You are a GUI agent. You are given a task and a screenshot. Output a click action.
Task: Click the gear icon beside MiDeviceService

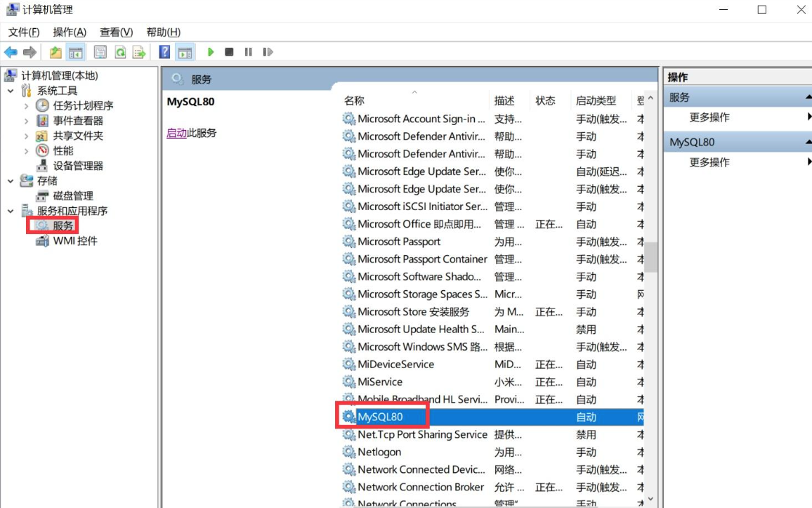[348, 364]
